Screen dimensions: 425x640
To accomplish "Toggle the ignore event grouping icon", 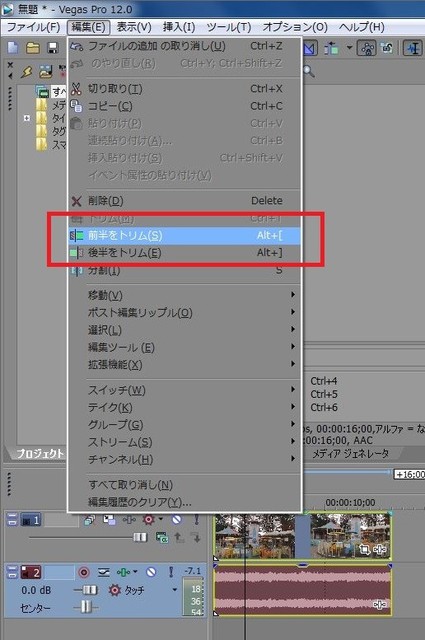I will point(386,48).
